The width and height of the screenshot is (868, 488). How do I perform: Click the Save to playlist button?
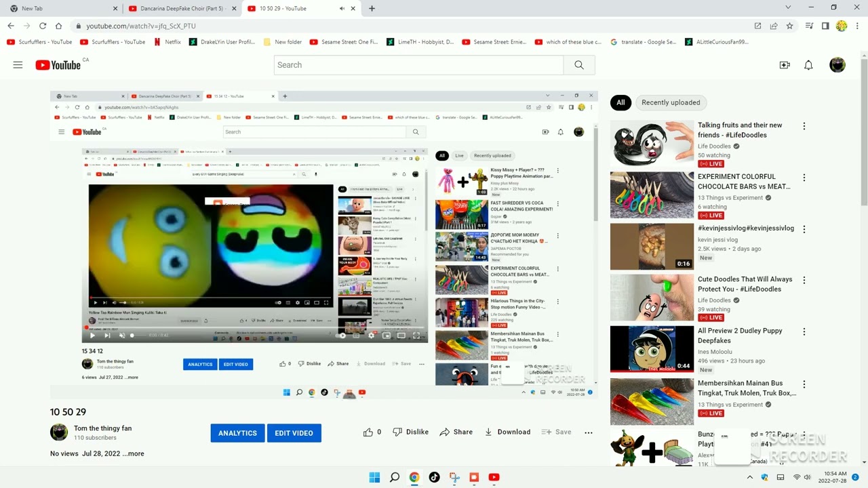[557, 432]
